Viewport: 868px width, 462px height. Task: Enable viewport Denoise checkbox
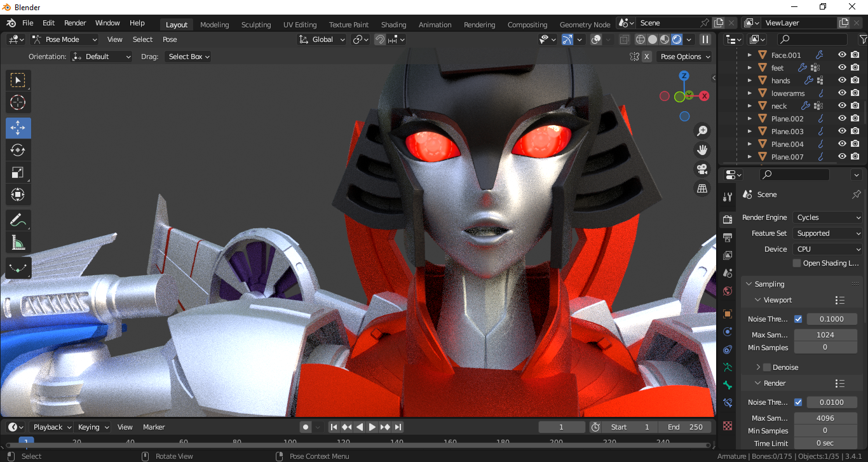tap(767, 367)
